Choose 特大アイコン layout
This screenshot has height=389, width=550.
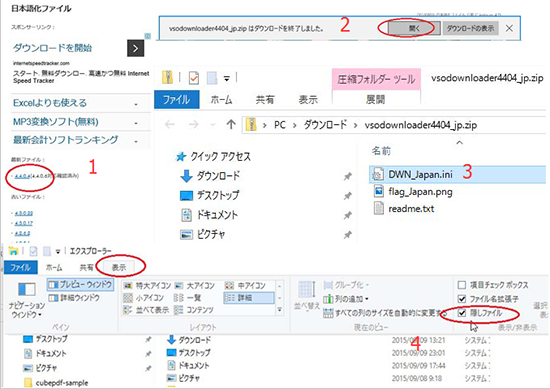click(147, 286)
